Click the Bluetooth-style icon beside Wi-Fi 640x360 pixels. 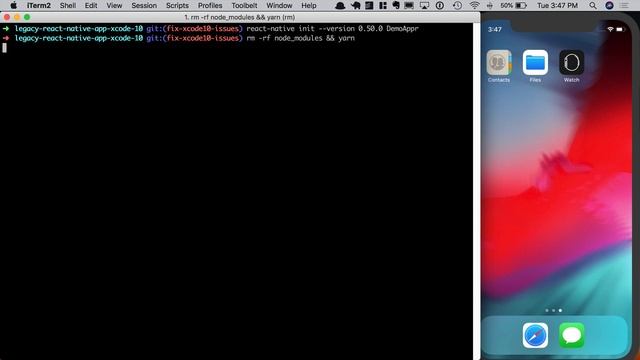490,5
